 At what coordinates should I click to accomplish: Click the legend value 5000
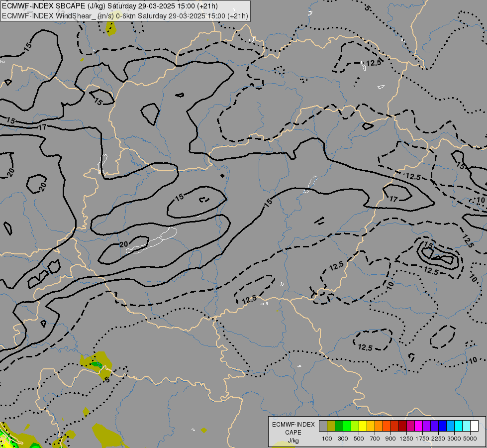pos(470,439)
